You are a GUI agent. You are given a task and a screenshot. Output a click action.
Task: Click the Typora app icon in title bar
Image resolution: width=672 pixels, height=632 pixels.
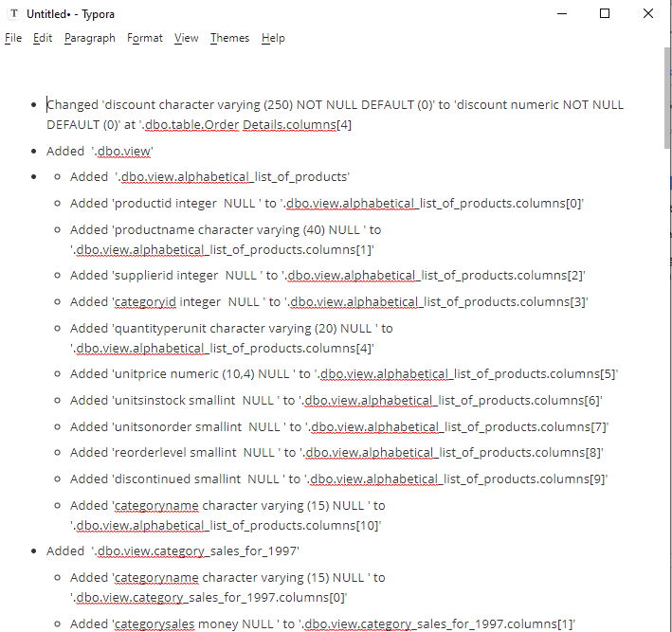pyautogui.click(x=13, y=14)
